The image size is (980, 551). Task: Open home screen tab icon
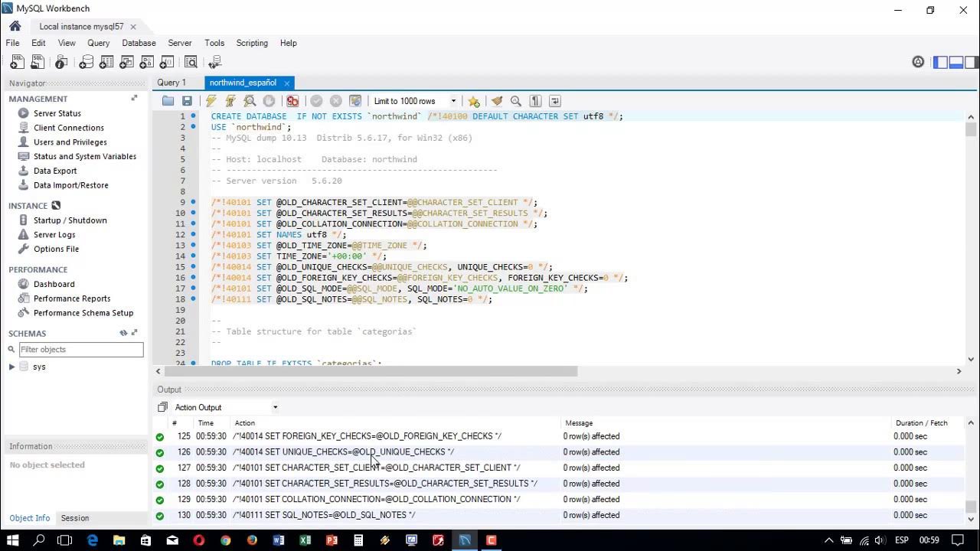[x=15, y=26]
